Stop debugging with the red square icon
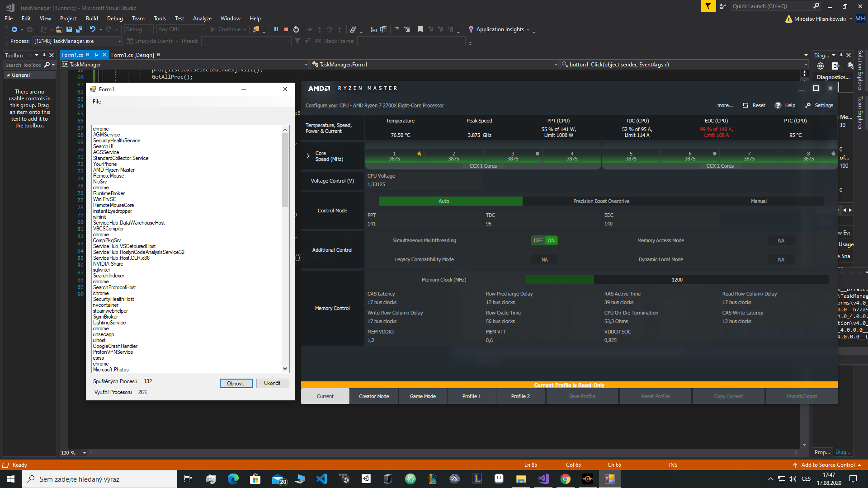Image resolution: width=868 pixels, height=488 pixels. pyautogui.click(x=286, y=29)
